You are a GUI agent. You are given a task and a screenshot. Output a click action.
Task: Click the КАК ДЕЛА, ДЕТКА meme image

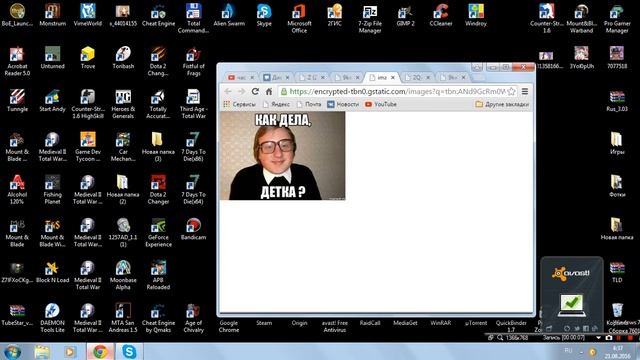tap(282, 156)
